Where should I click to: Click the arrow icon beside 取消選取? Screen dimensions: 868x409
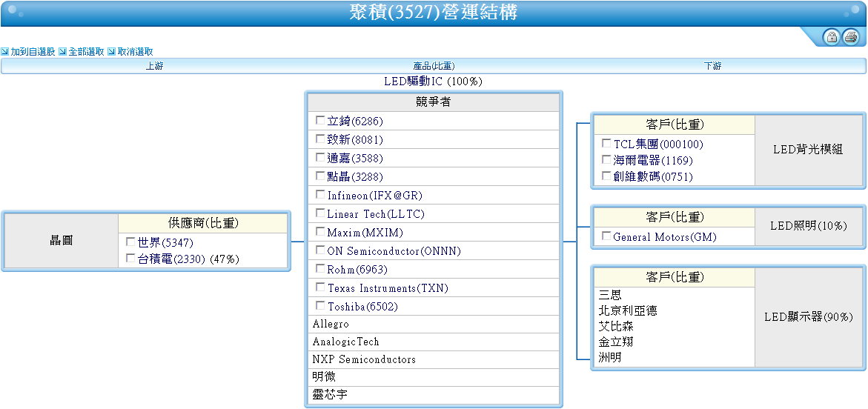pos(111,51)
